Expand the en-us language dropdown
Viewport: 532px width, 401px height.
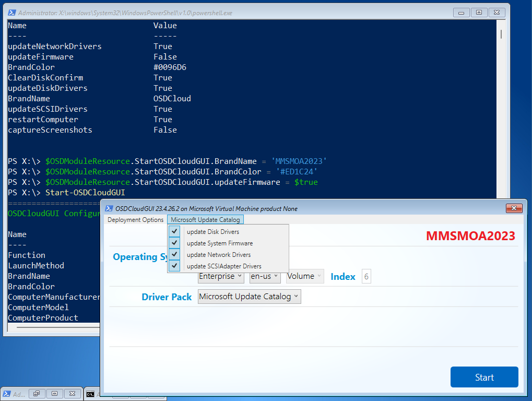point(265,276)
